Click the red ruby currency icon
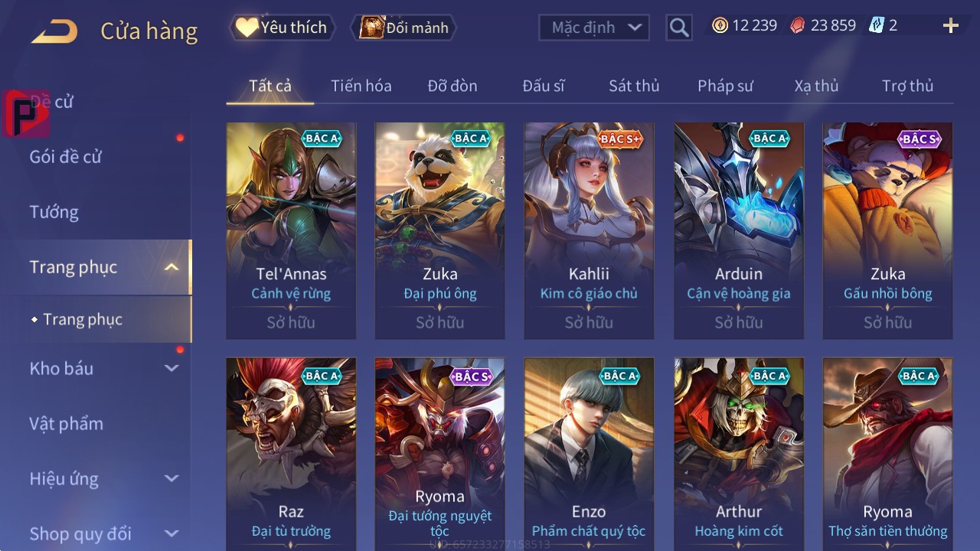The image size is (980, 551). (798, 25)
